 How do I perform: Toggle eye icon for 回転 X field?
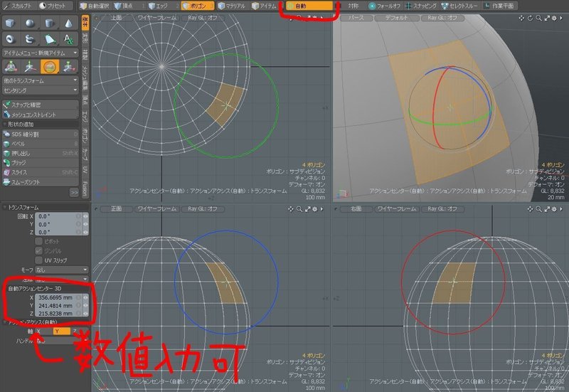85,216
